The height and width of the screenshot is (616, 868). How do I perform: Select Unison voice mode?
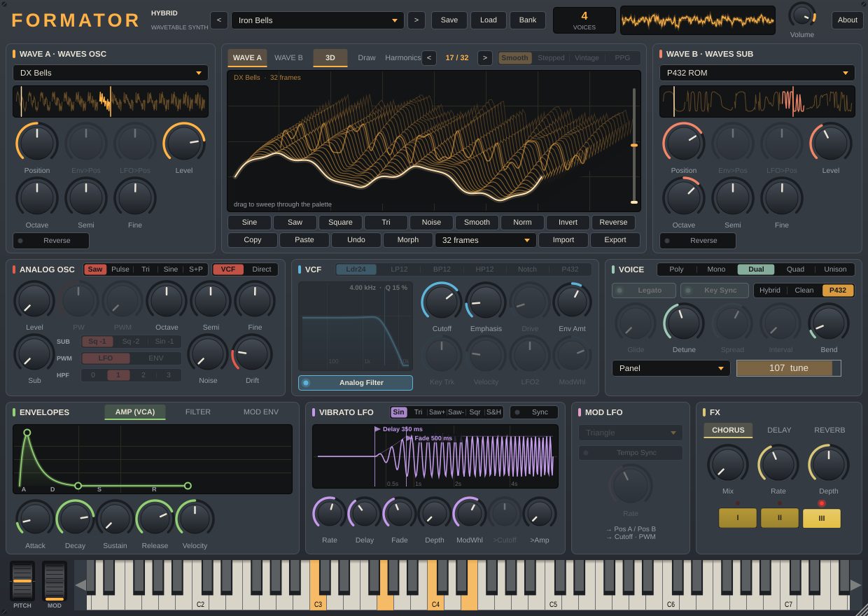pyautogui.click(x=835, y=269)
